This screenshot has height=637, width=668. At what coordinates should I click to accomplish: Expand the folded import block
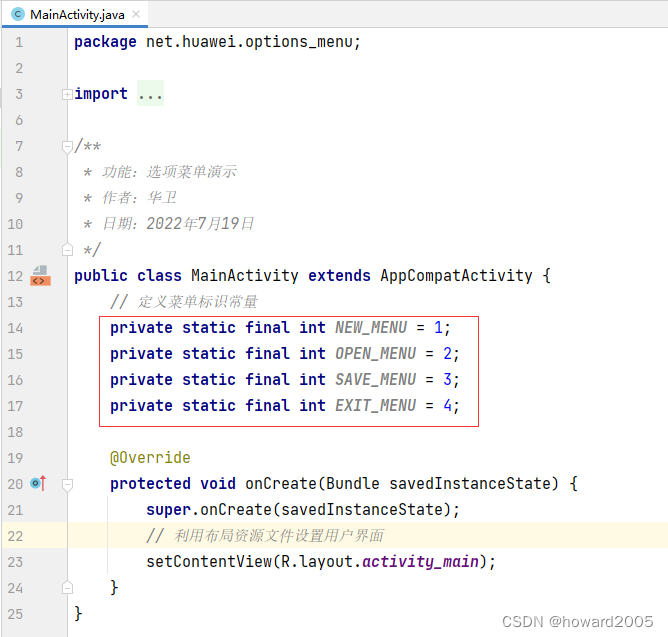67,94
